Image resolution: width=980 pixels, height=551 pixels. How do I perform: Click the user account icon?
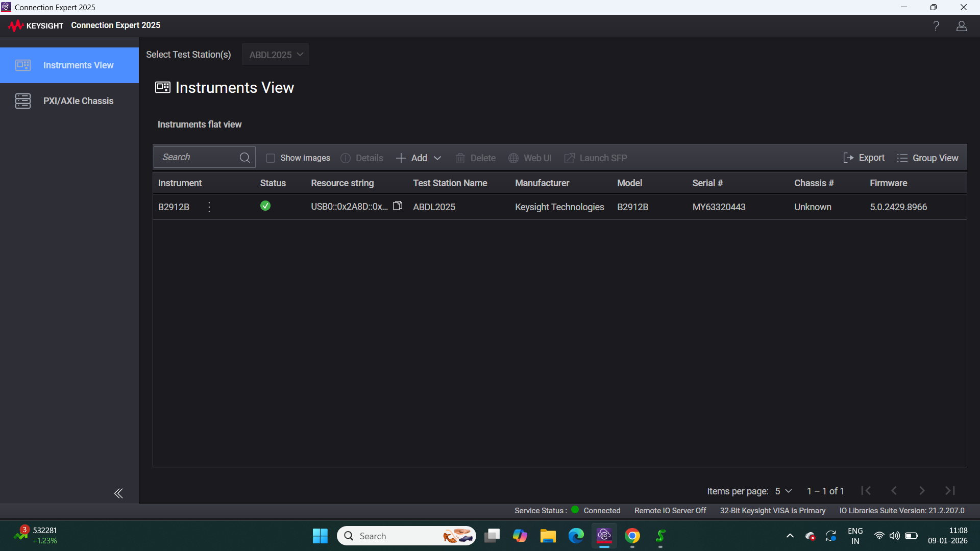tap(961, 26)
